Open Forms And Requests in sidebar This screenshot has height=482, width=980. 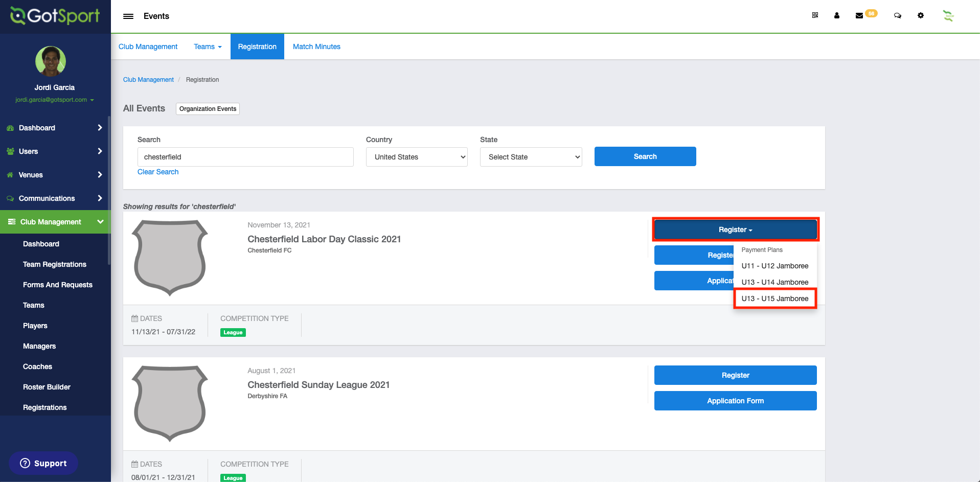[x=58, y=285]
